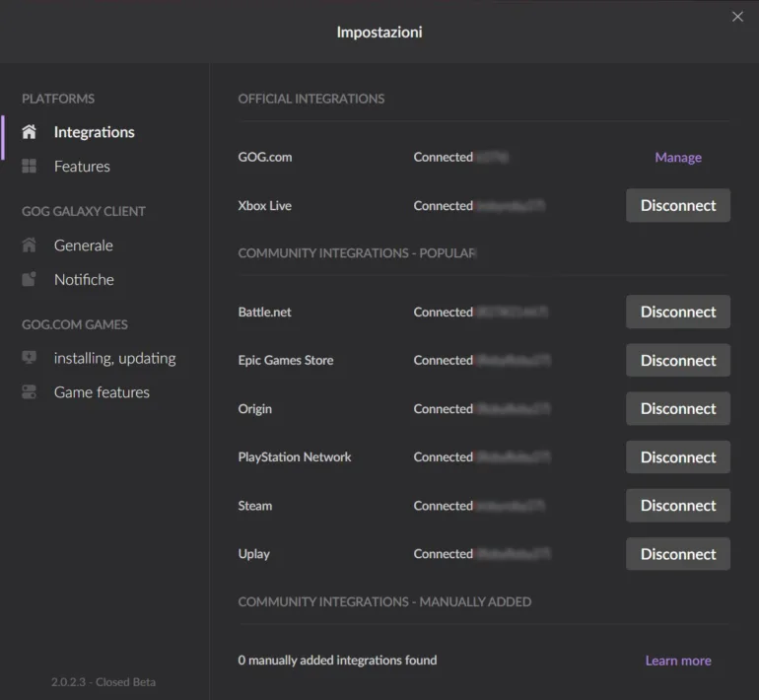Screen dimensions: 759x700
Task: Click the '2.0.2.3 - Closed Beta' version text
Action: point(103,682)
